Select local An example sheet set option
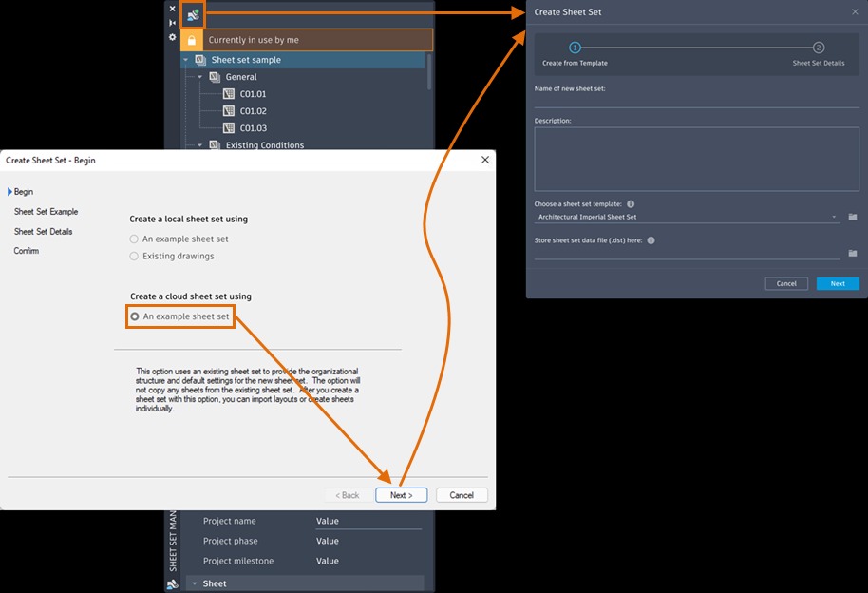868x593 pixels. pos(134,239)
